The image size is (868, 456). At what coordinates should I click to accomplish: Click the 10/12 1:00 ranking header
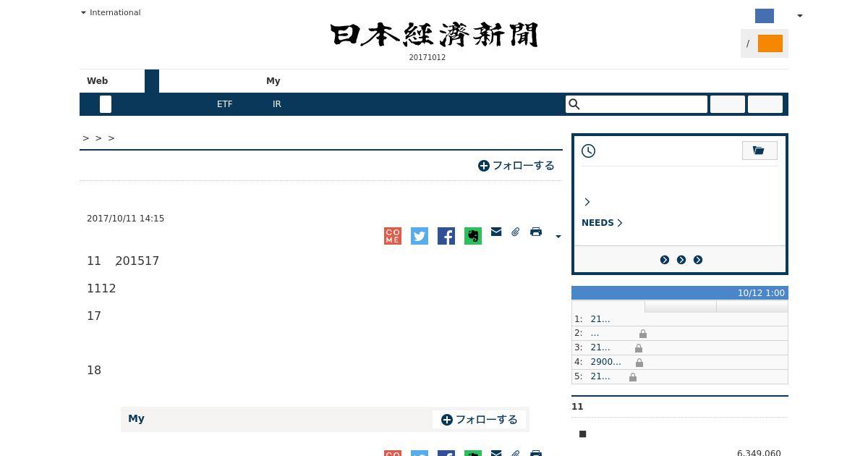[761, 293]
